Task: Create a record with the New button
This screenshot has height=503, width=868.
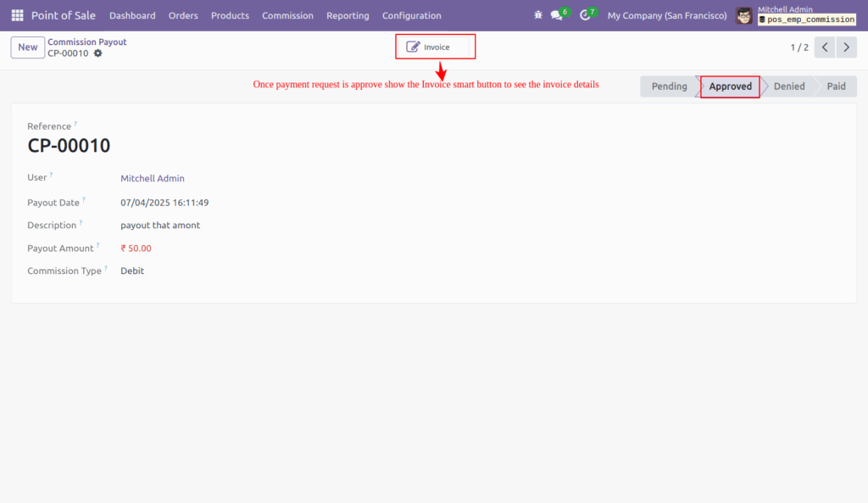Action: 27,47
